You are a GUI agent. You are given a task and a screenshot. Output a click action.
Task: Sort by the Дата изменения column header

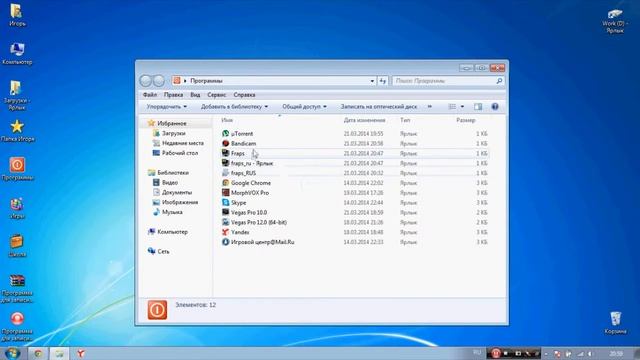coord(364,120)
